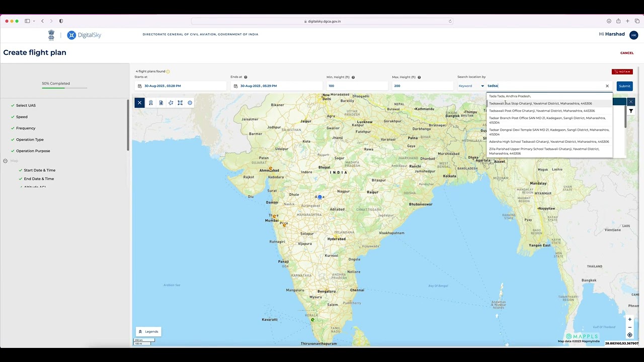The width and height of the screenshot is (644, 362).
Task: Click the Ends at help icon
Action: pos(246,77)
